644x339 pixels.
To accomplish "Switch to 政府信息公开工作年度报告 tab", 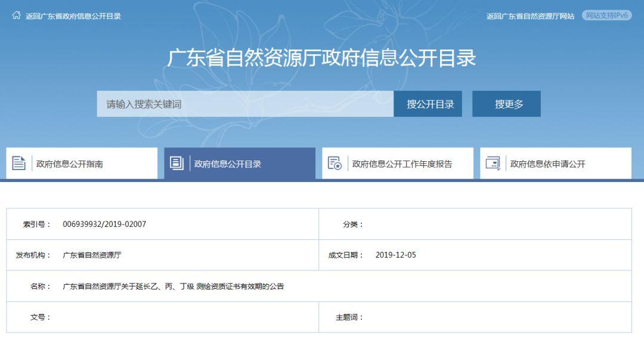I will point(398,164).
